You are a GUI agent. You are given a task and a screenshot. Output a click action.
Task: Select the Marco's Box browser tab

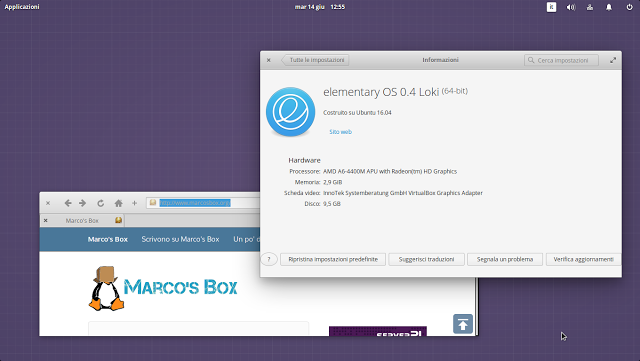pos(82,221)
